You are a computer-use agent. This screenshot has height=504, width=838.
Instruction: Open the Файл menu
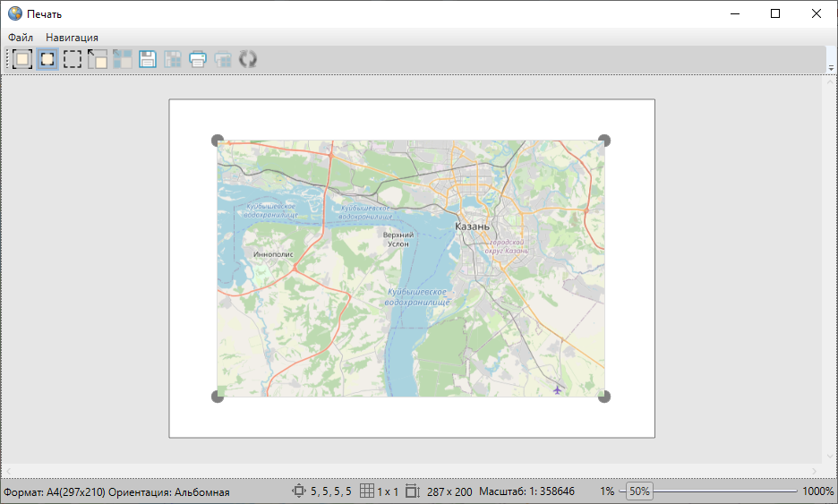click(21, 38)
